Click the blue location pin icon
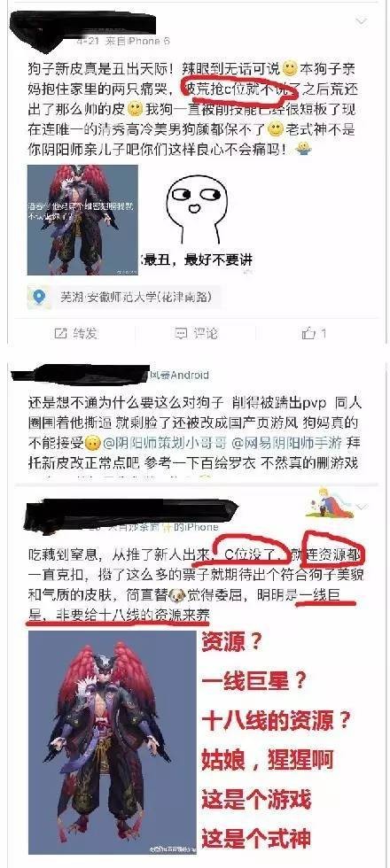 39,298
